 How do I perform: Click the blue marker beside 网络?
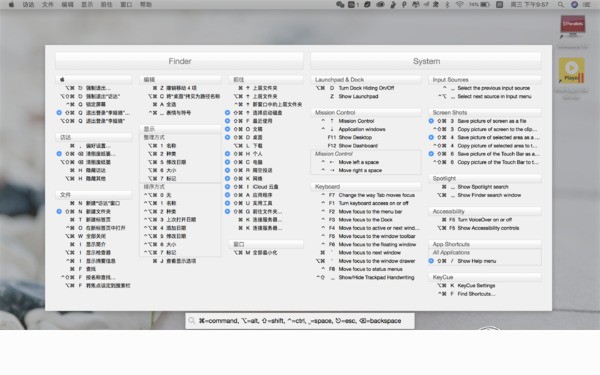227,178
